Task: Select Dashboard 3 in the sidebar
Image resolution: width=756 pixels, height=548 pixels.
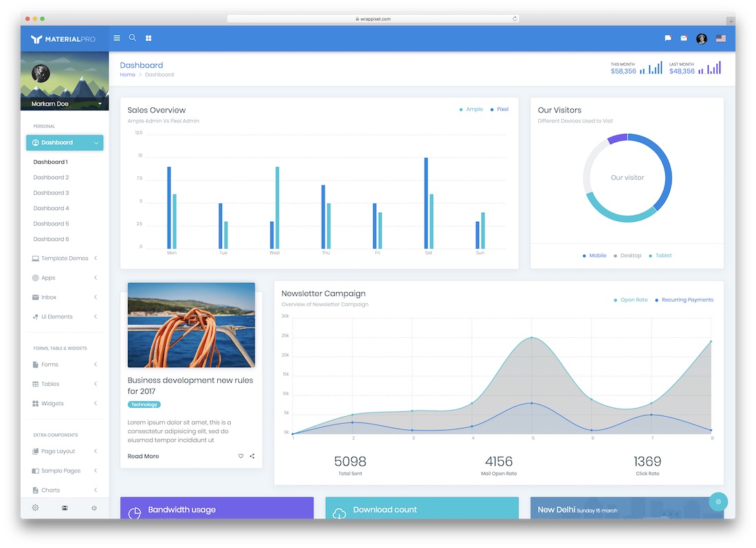Action: (51, 192)
